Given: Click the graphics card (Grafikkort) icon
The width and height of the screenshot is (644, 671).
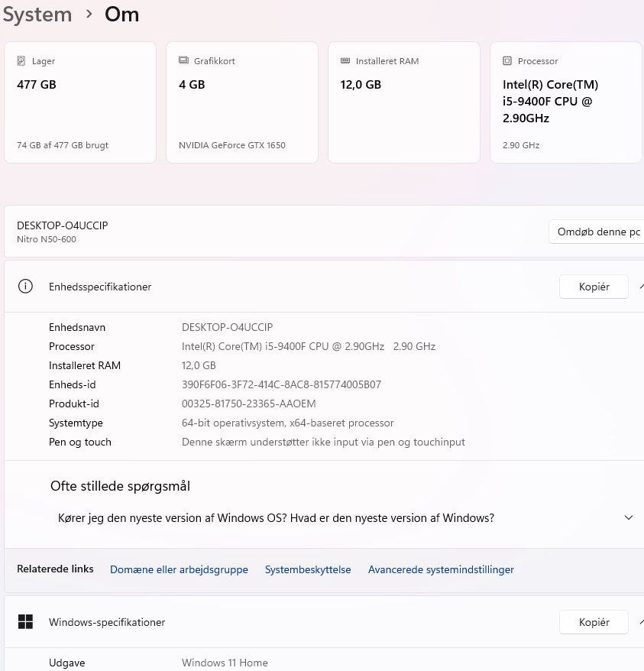Looking at the screenshot, I should pos(183,61).
